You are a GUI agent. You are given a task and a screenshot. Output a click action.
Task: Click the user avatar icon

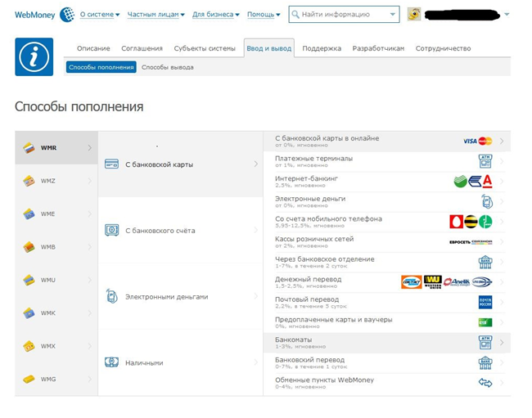pos(415,14)
